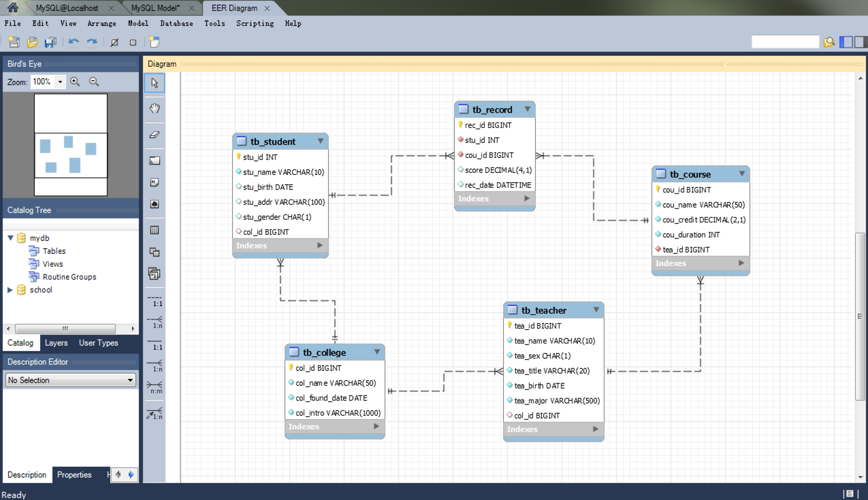Expand Indexes section of tb_student table
Viewport: 868px width, 500px height.
click(x=320, y=245)
